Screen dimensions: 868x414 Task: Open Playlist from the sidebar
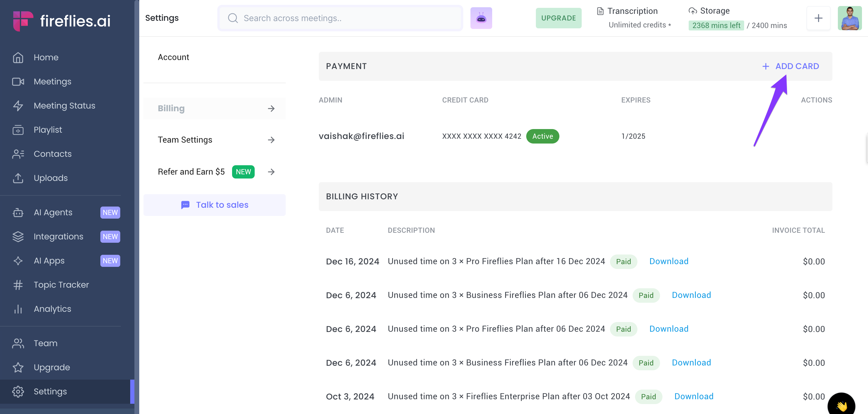point(48,129)
